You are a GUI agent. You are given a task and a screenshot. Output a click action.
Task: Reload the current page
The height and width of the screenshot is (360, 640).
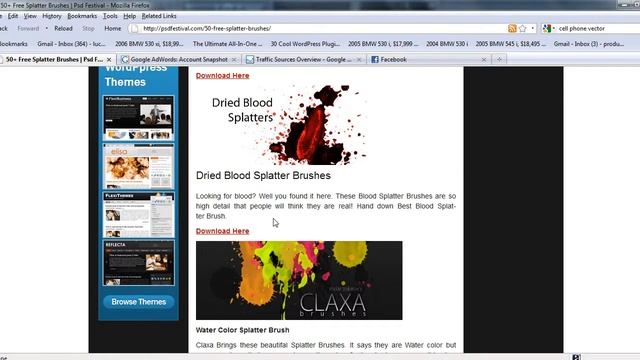[x=63, y=29]
